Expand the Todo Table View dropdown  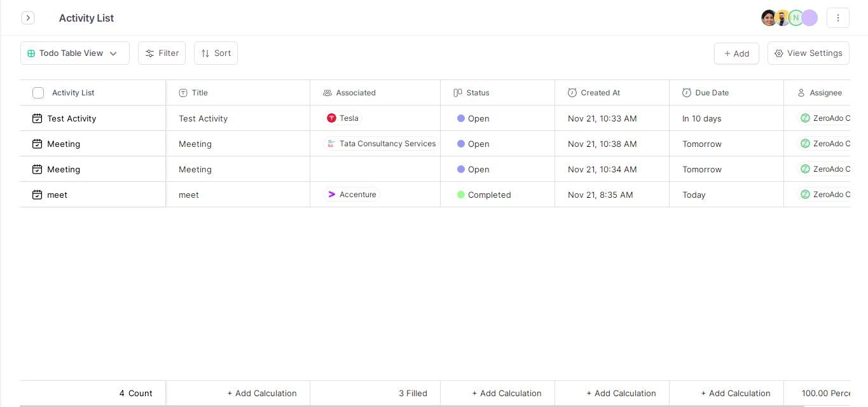pos(113,53)
